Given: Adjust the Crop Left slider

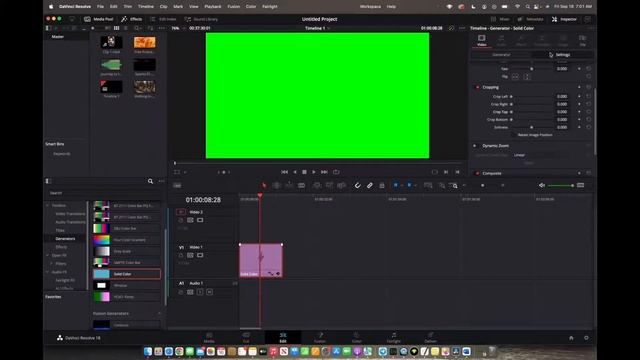Looking at the screenshot, I should [531, 97].
